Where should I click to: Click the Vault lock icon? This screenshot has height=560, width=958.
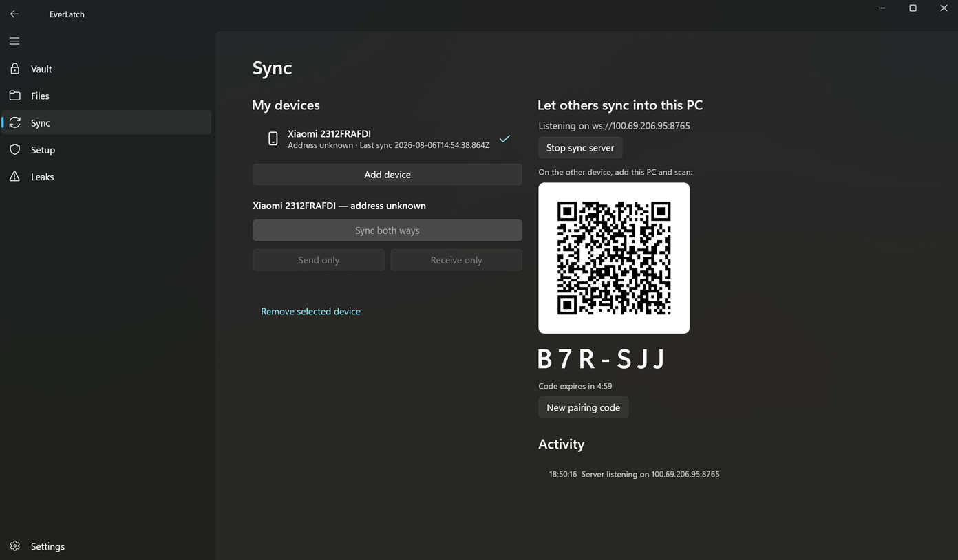click(x=14, y=69)
